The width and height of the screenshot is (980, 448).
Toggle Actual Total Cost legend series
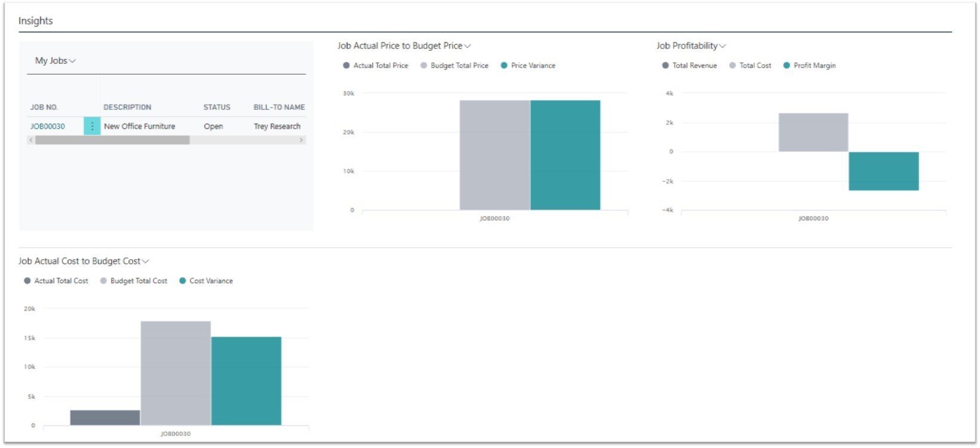pyautogui.click(x=56, y=281)
